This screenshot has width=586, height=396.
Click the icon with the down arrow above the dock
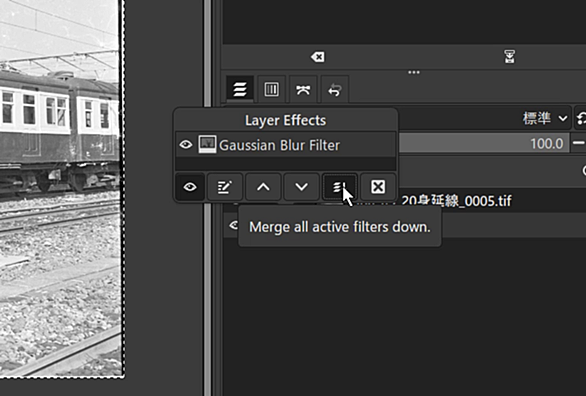coord(509,57)
